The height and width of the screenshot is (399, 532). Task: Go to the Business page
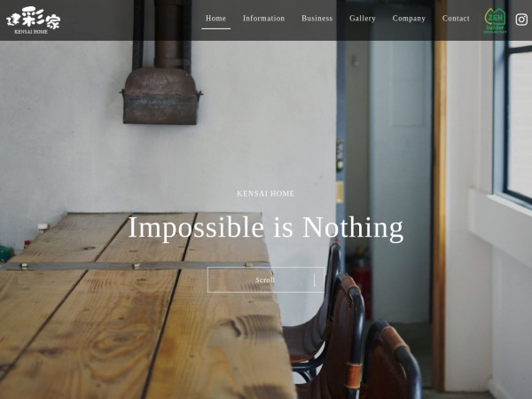click(317, 19)
